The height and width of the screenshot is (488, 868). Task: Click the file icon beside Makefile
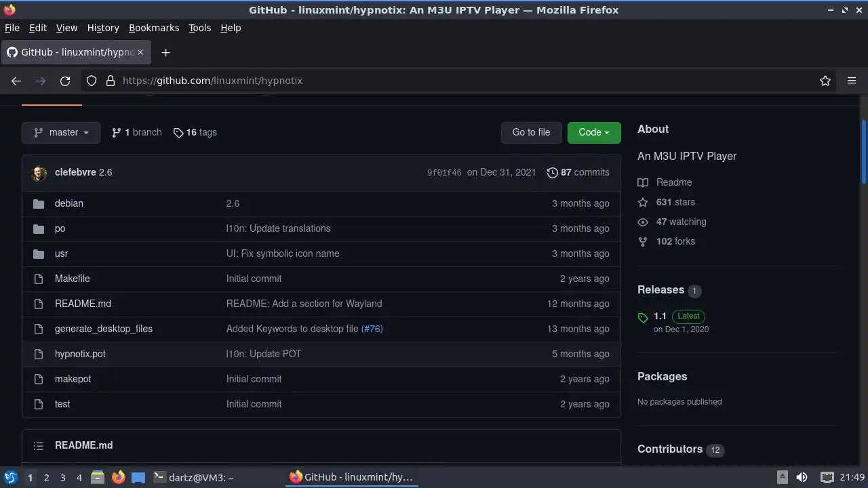(x=39, y=279)
